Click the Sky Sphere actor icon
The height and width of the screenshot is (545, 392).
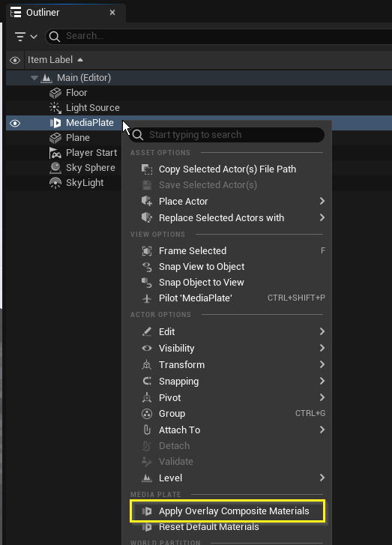pos(55,168)
